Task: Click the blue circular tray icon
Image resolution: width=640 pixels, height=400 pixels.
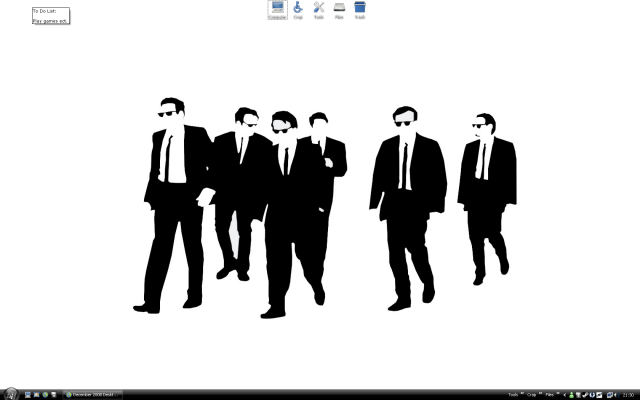Action: [592, 395]
